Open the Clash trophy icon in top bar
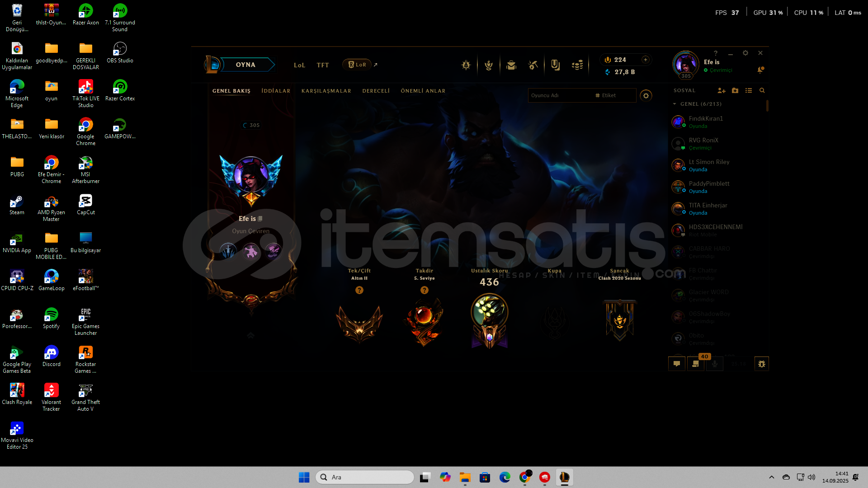 [x=466, y=65]
